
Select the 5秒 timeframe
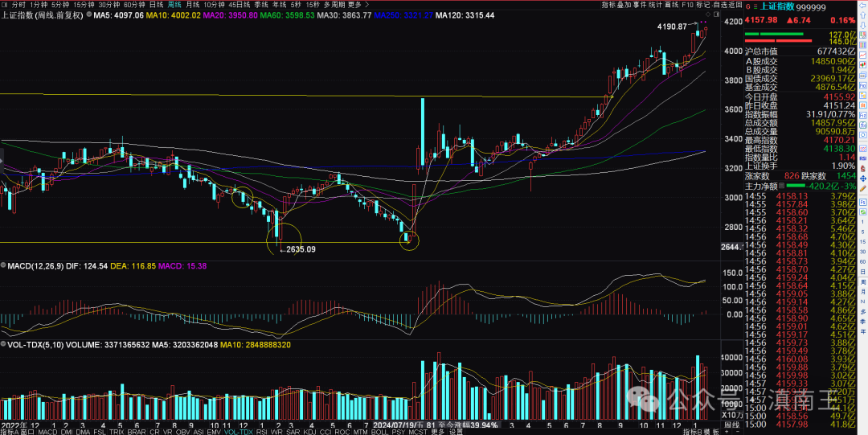tap(296, 5)
